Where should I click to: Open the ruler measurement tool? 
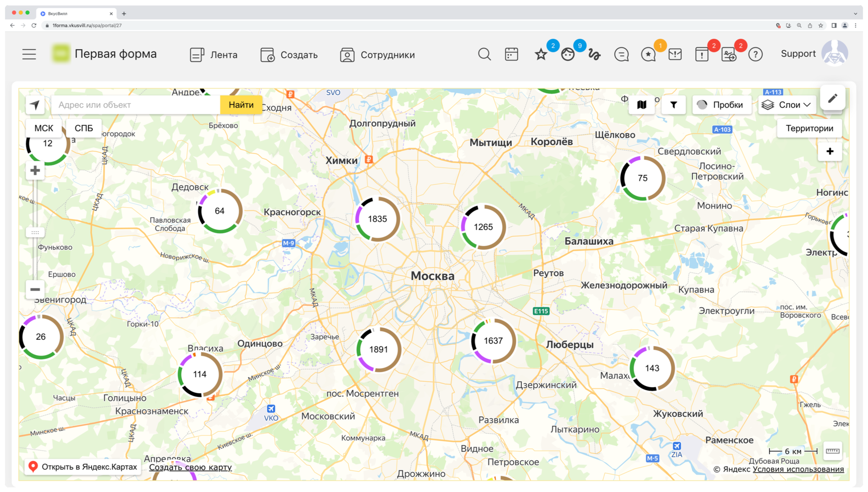(x=832, y=451)
